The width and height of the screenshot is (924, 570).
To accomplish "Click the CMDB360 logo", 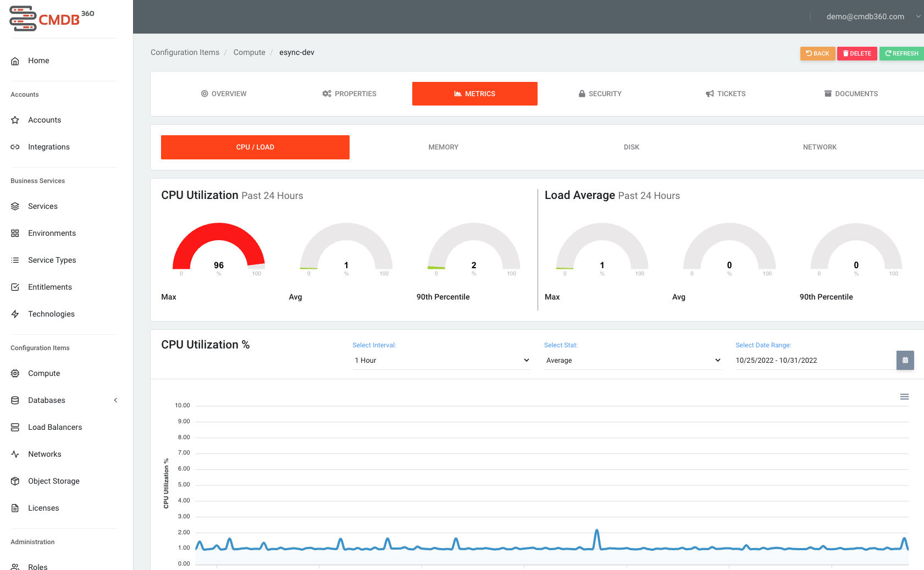I will click(x=52, y=19).
